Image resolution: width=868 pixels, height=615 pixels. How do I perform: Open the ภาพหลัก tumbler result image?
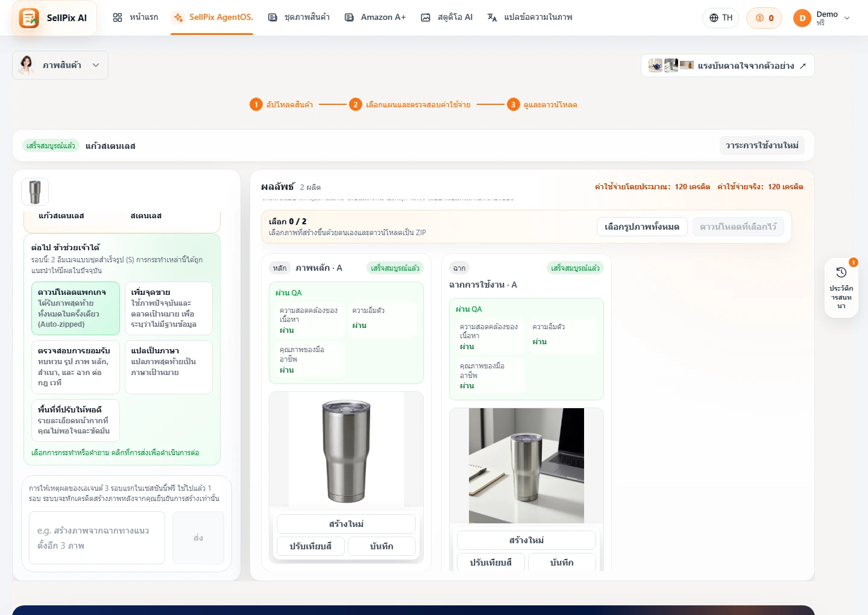(x=346, y=449)
